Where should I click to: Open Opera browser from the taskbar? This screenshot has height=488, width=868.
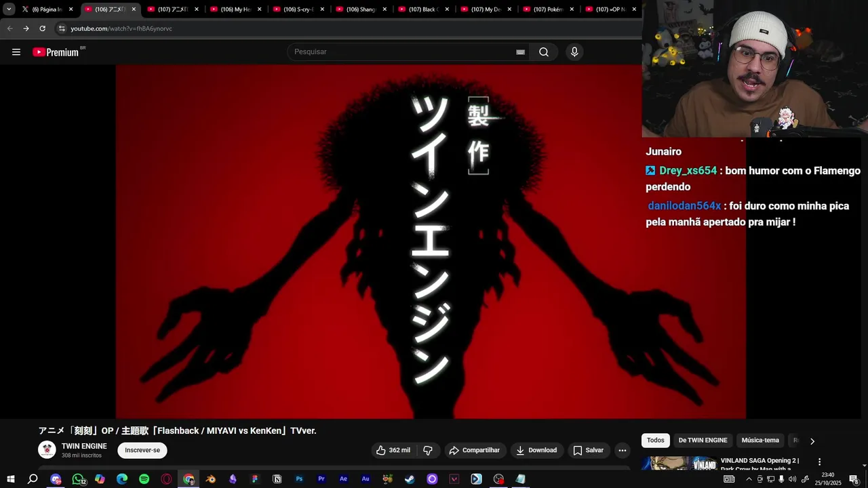[x=166, y=479]
